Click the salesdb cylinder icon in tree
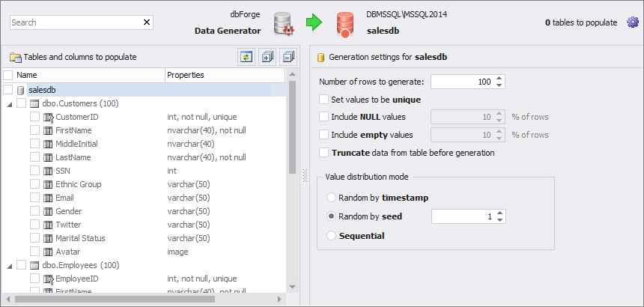The width and height of the screenshot is (644, 307). (x=21, y=90)
